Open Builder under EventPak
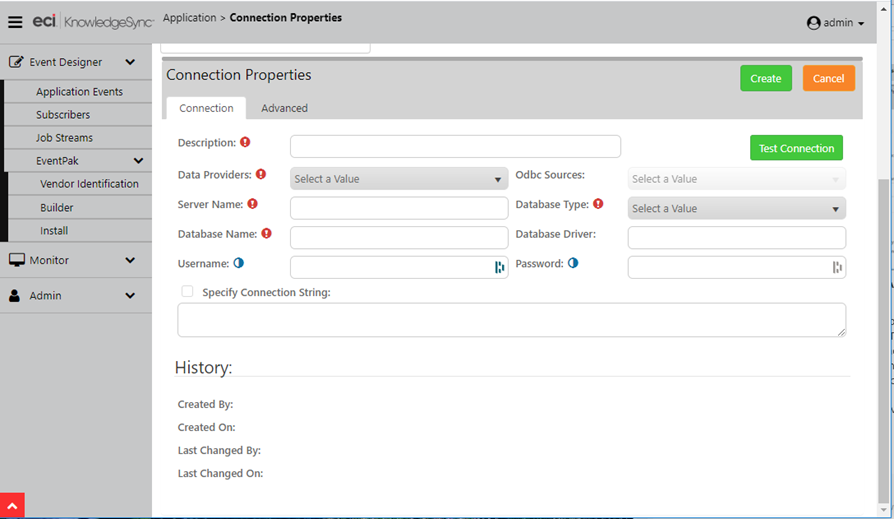Viewport: 894px width, 519px height. tap(56, 208)
